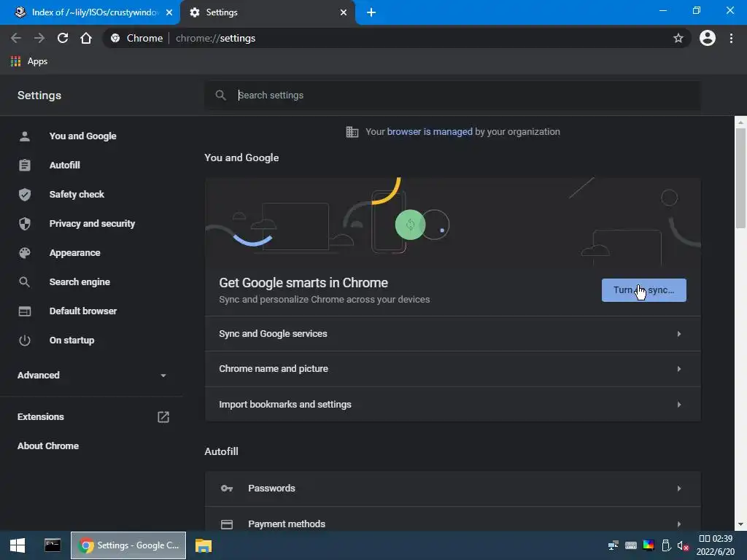The width and height of the screenshot is (747, 560).
Task: Select Privacy and security in sidebar
Action: coord(92,224)
